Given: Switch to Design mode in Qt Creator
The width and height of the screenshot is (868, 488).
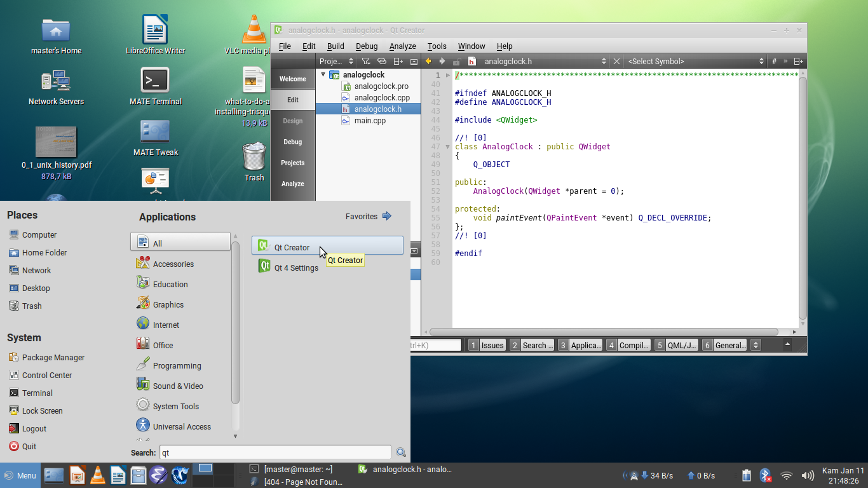Looking at the screenshot, I should (x=292, y=121).
